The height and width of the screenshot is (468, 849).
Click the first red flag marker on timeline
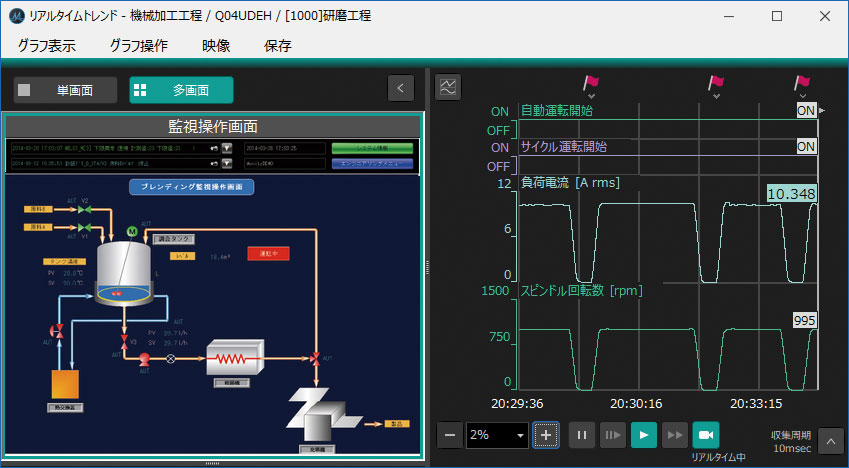coord(591,83)
